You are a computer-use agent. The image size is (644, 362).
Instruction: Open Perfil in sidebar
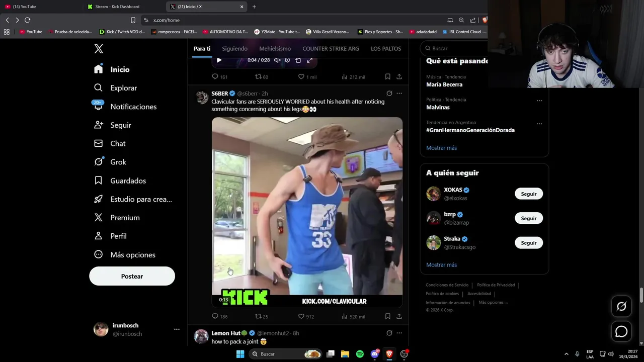pyautogui.click(x=110, y=236)
